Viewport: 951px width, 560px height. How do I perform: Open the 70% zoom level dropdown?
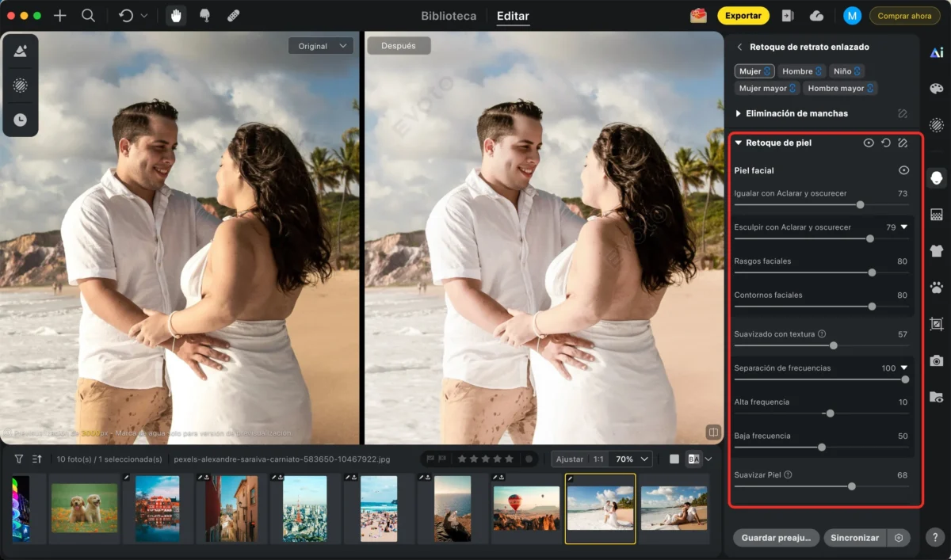pos(633,459)
